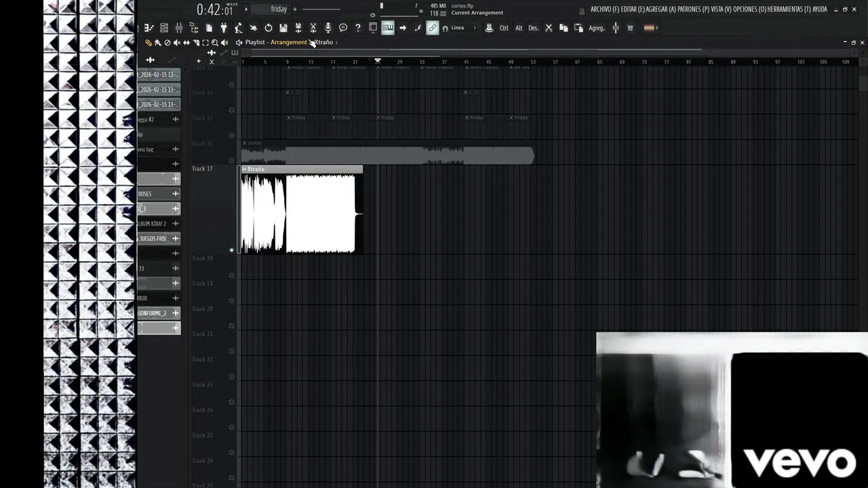This screenshot has width=868, height=488.
Task: Open the ARCHIVO (F) menu
Action: (604, 9)
